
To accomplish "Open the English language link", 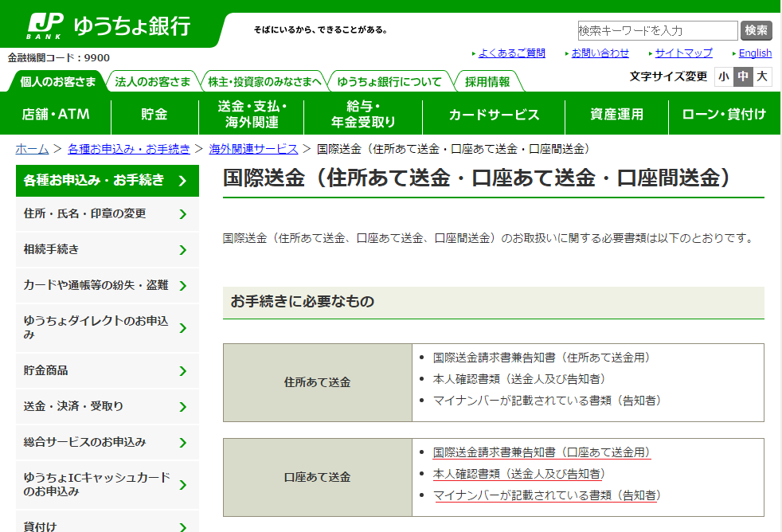I will click(755, 53).
